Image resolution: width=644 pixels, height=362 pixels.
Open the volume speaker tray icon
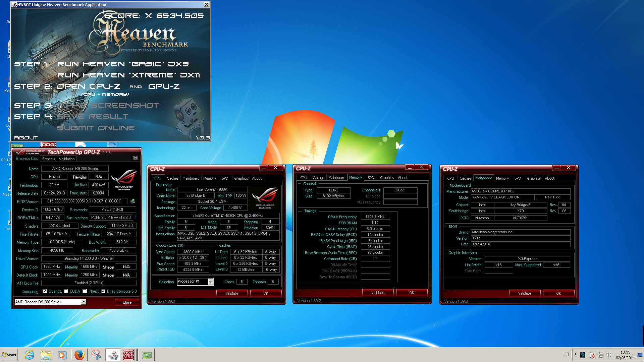coord(608,355)
